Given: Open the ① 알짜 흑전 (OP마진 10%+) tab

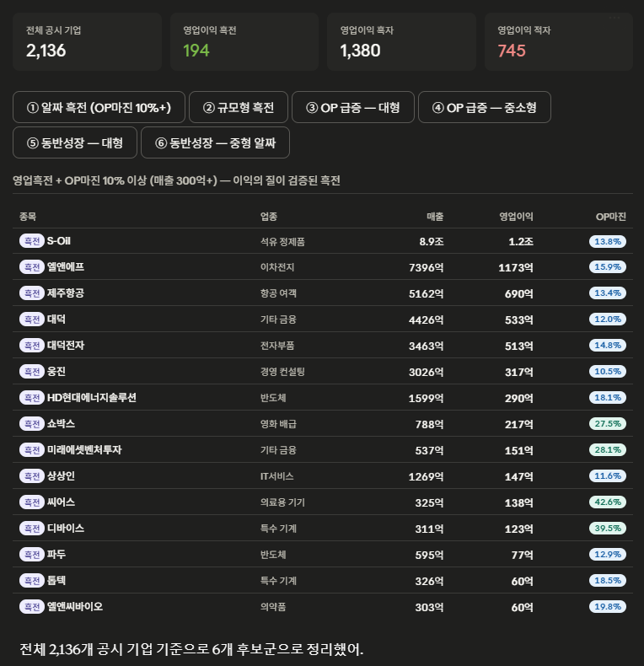Looking at the screenshot, I should (99, 107).
